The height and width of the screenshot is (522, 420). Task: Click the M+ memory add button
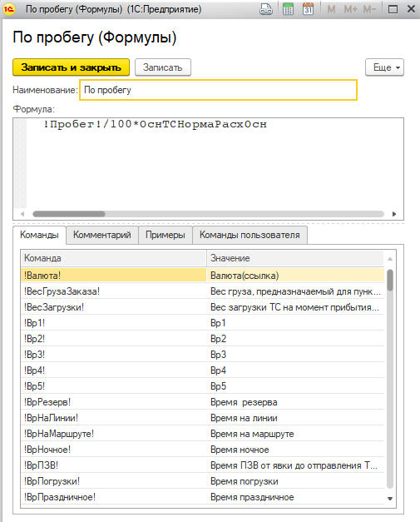point(350,9)
